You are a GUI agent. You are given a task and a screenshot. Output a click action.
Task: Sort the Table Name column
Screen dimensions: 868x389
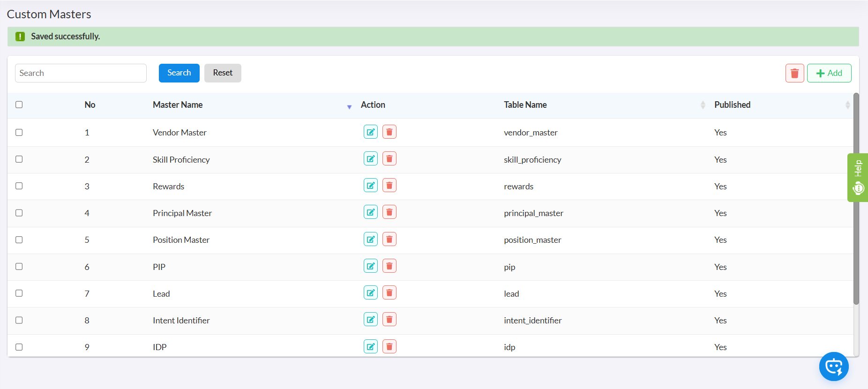[703, 105]
